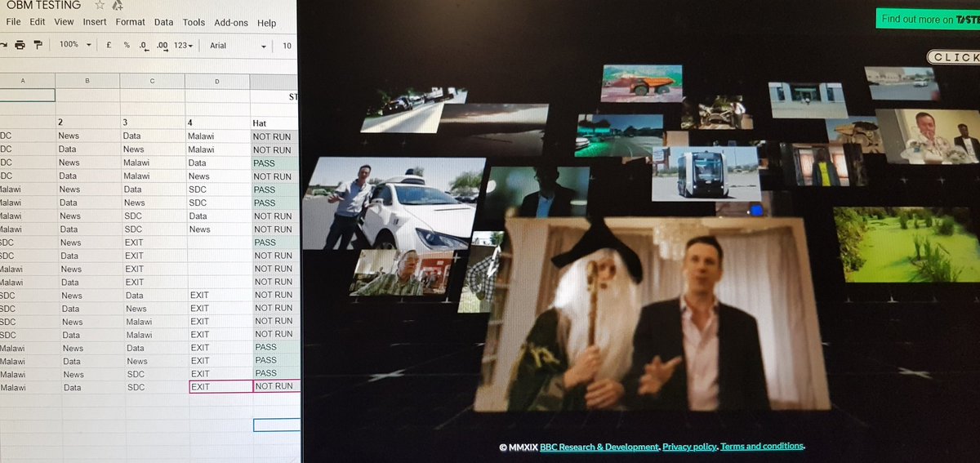Select the white shuttle bus thumbnail

tap(706, 174)
